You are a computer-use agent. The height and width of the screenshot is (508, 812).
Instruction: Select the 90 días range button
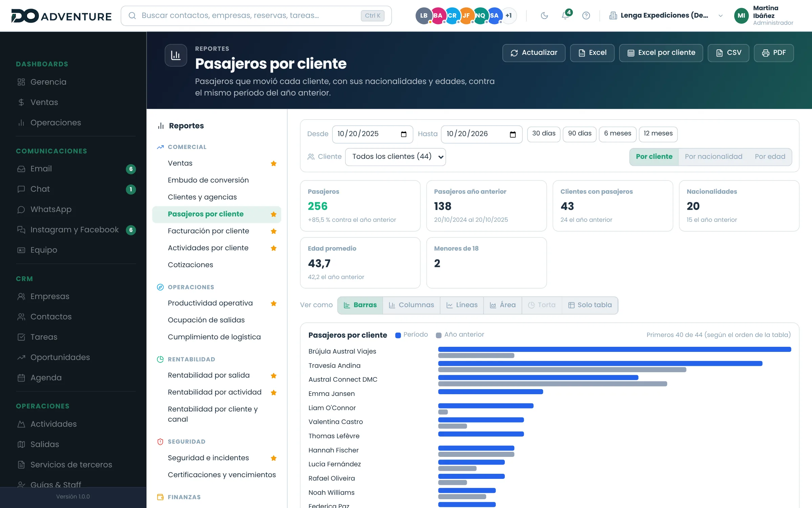(x=580, y=134)
